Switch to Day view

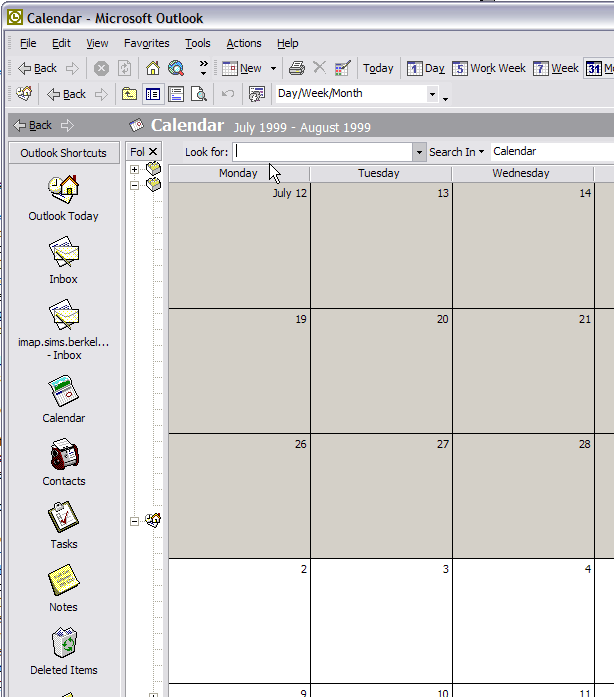pos(425,68)
